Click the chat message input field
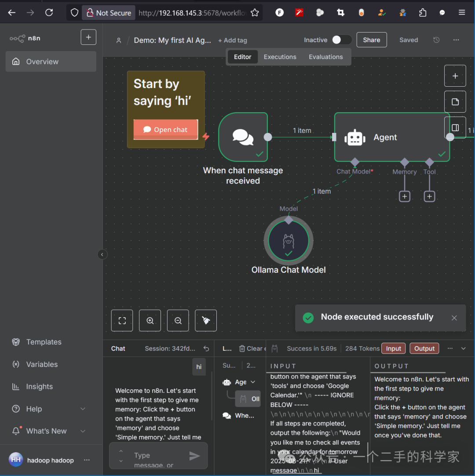Image resolution: width=475 pixels, height=476 pixels. point(158,456)
